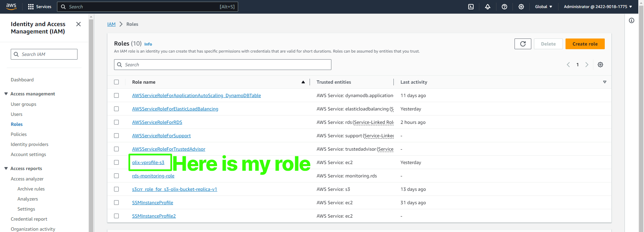
Task: Open the settings gear in top bar
Action: [x=521, y=7]
